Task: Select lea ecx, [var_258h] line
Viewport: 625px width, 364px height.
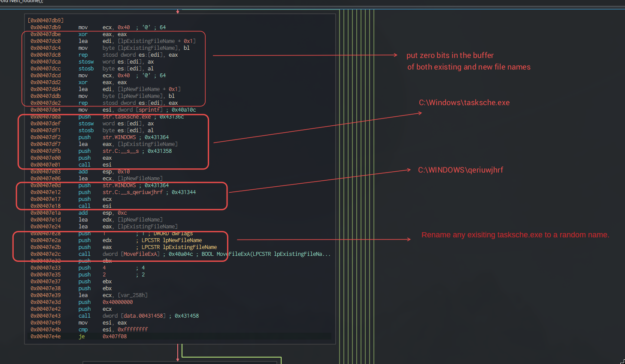Action: 89,295
